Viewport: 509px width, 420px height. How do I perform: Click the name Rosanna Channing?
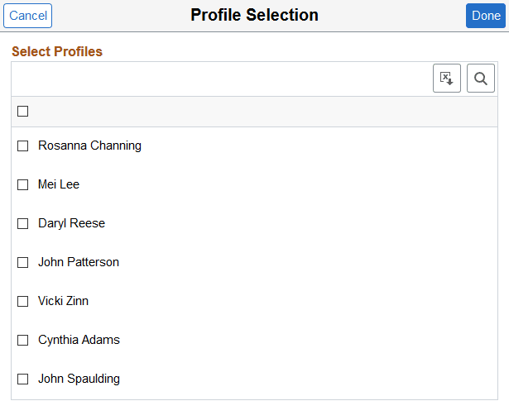point(89,146)
